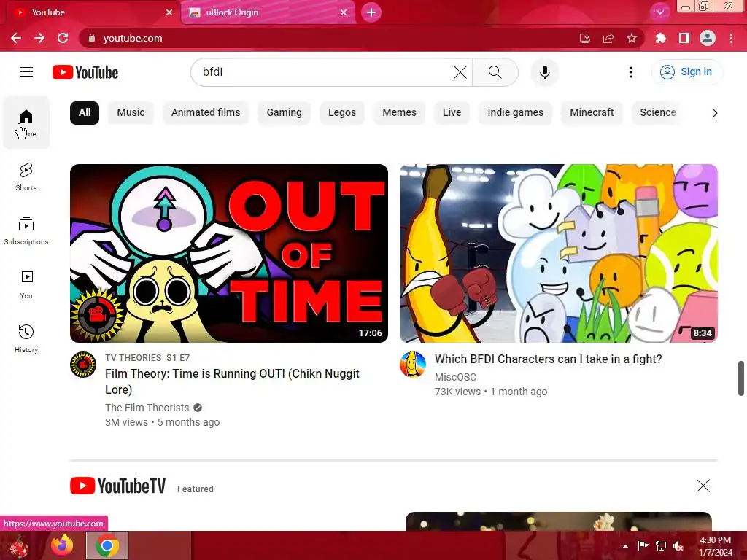747x560 pixels.
Task: Select the Minecraft filter chip
Action: [592, 113]
